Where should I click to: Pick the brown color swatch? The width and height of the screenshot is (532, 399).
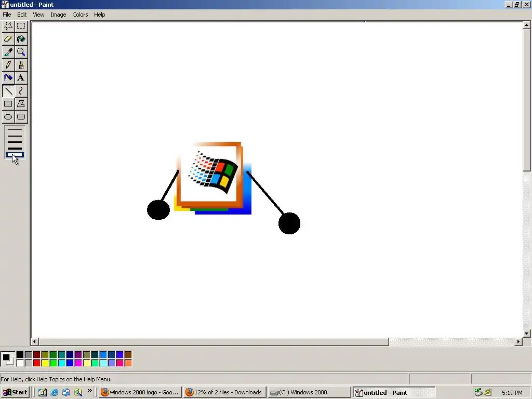pyautogui.click(x=128, y=355)
